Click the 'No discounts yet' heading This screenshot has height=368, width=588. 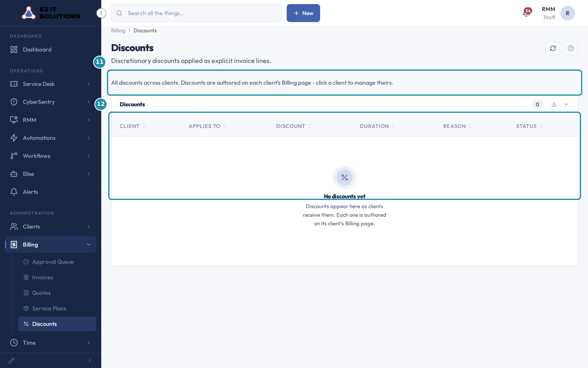tap(345, 196)
